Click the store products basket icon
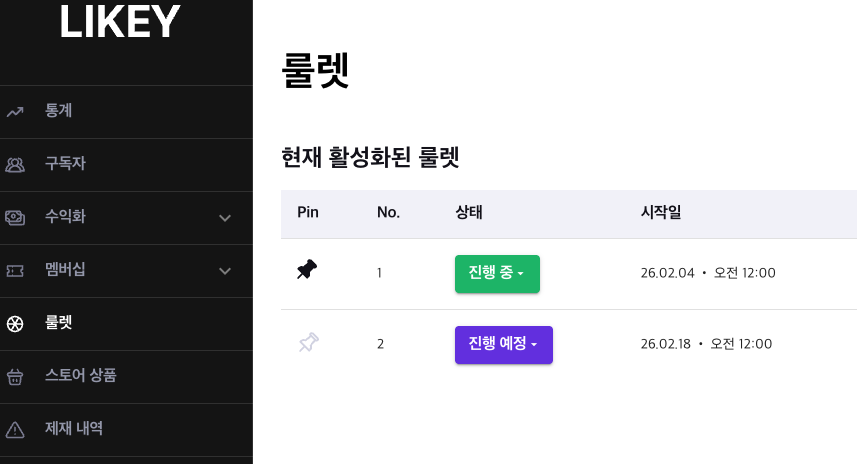 point(15,377)
